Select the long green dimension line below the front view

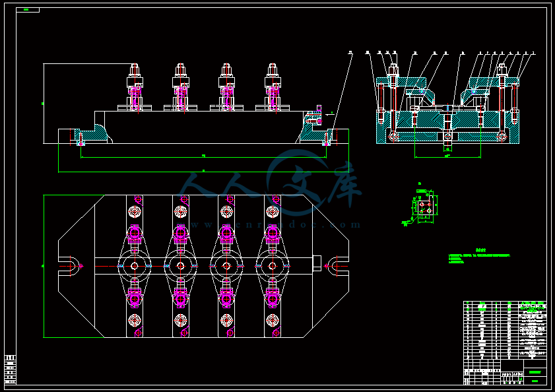pyautogui.click(x=203, y=172)
